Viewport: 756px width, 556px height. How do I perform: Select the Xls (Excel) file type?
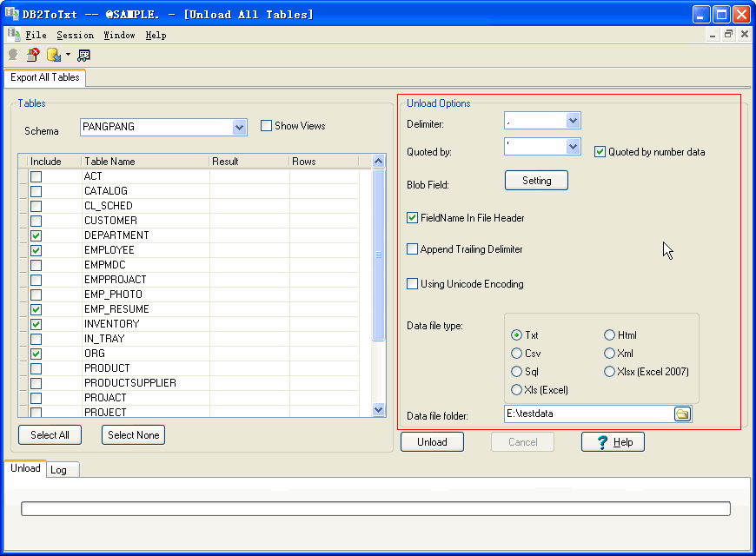[x=516, y=389]
